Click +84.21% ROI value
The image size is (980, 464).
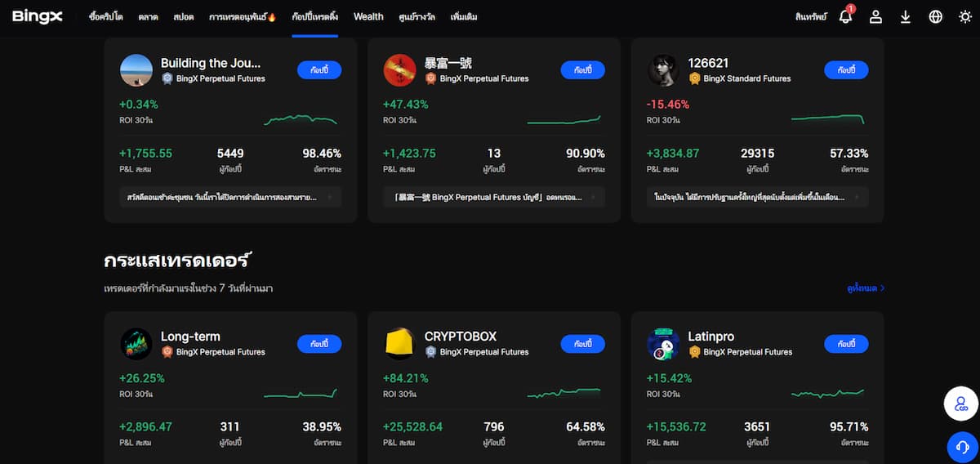pos(405,378)
